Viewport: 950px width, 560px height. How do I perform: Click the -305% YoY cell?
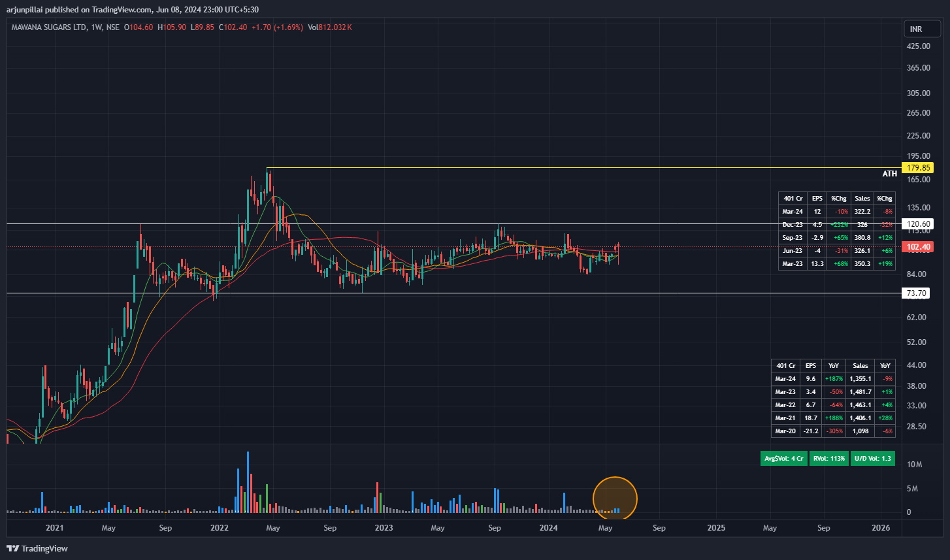834,431
